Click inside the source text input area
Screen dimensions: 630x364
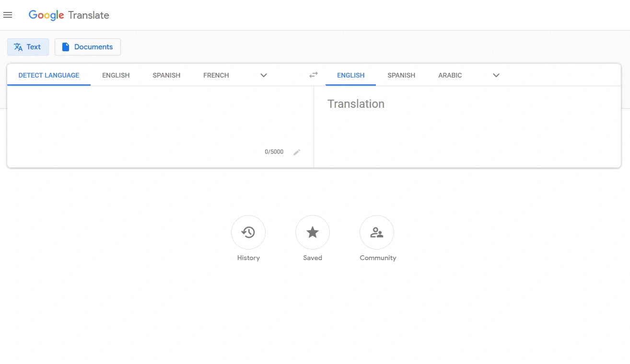158,115
